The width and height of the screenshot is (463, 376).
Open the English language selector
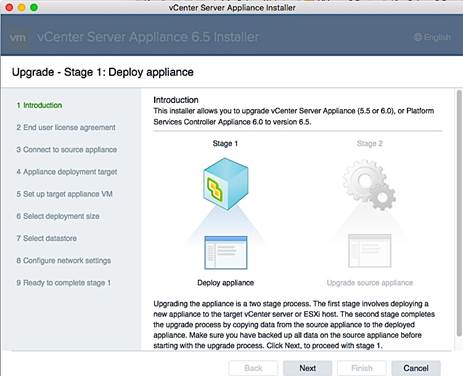pos(432,37)
